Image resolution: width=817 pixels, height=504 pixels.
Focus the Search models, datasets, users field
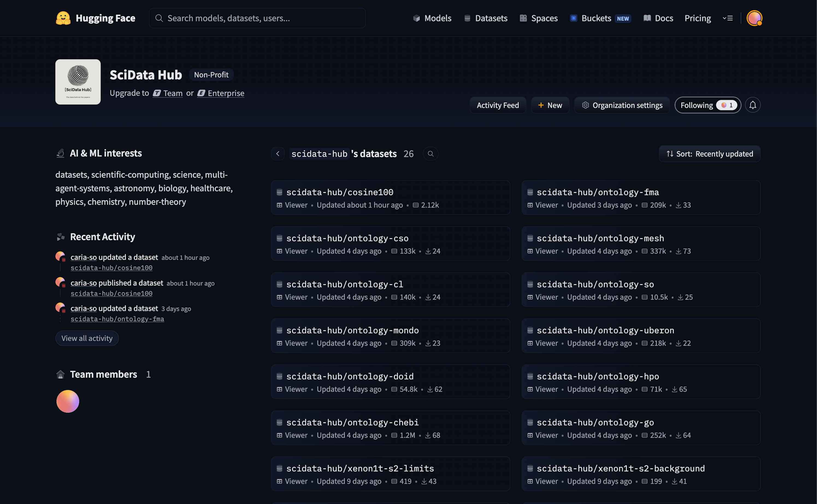coord(257,18)
